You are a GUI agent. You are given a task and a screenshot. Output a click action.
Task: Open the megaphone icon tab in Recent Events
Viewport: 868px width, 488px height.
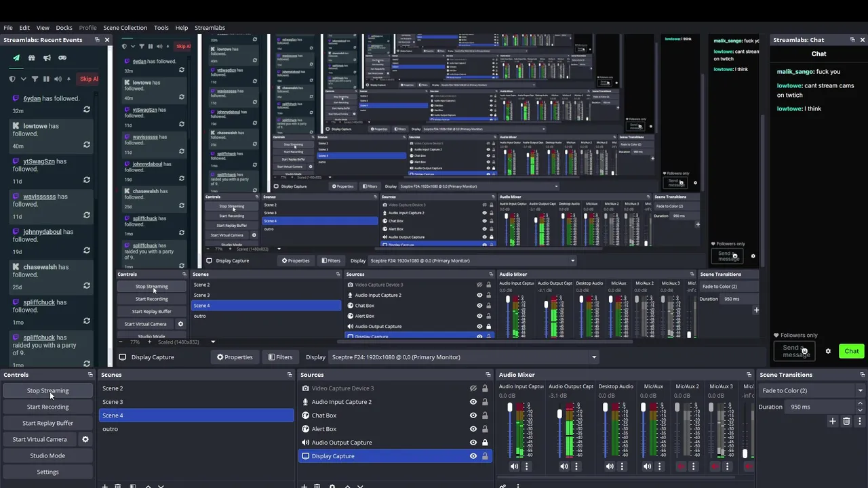[x=47, y=58]
